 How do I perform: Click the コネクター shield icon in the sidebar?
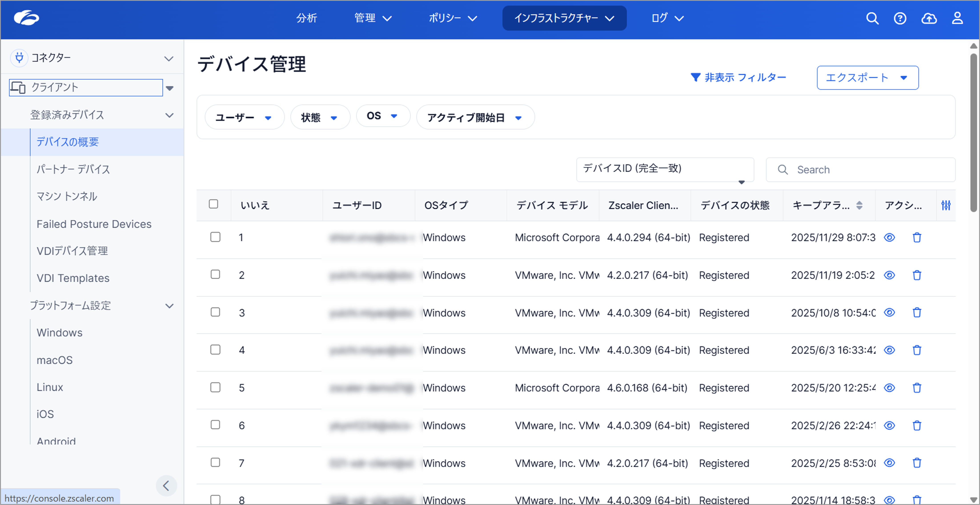point(19,58)
